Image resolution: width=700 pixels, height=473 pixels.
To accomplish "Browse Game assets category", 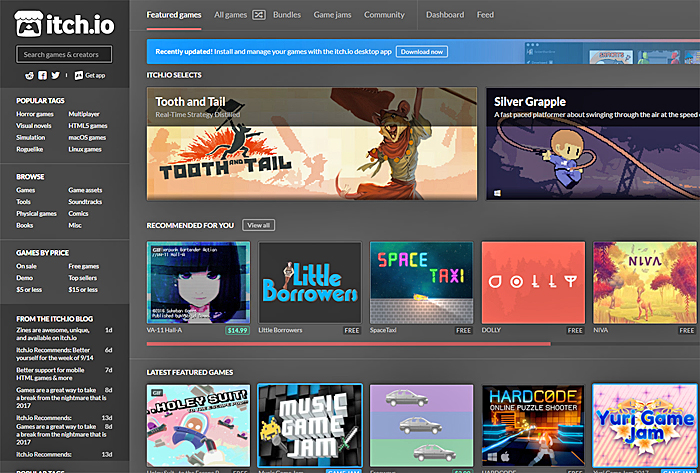I will [x=85, y=190].
